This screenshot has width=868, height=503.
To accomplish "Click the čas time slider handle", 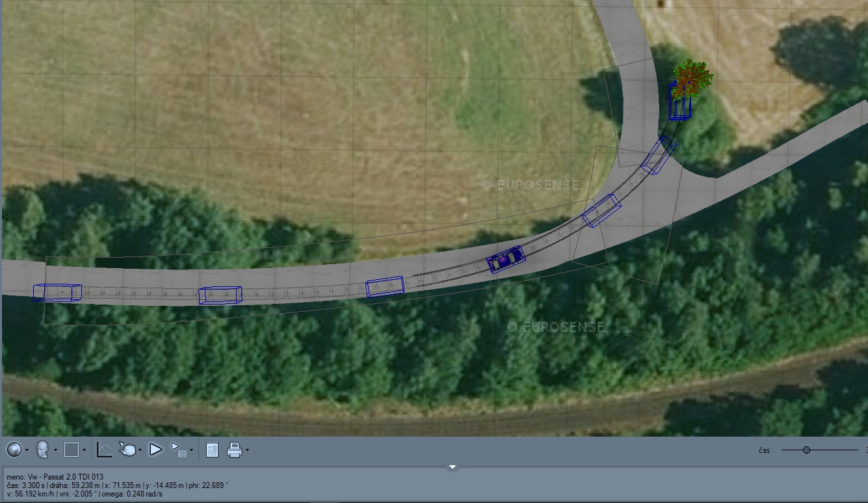I will click(x=806, y=450).
